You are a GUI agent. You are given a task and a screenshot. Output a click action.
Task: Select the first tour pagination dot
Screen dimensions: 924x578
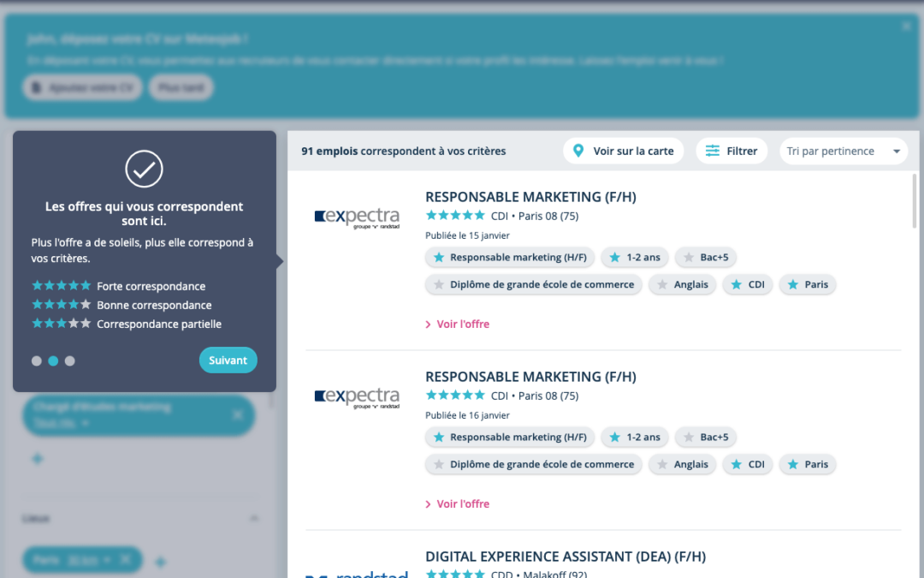coord(37,361)
